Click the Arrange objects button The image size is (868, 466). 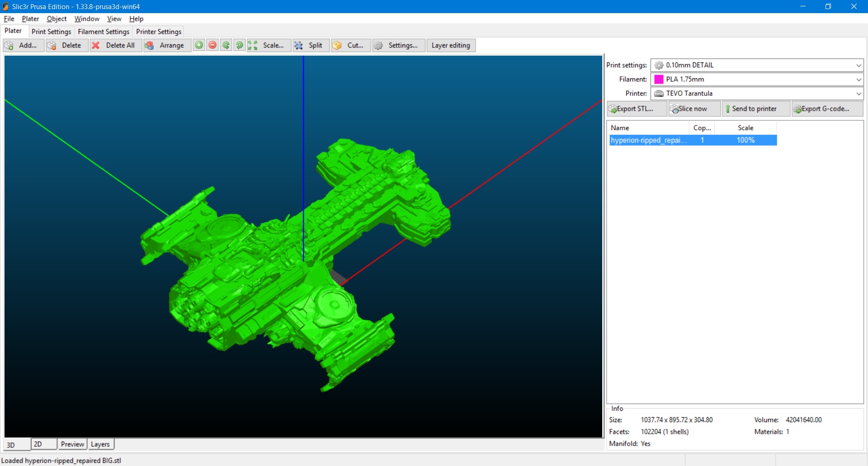pyautogui.click(x=167, y=45)
